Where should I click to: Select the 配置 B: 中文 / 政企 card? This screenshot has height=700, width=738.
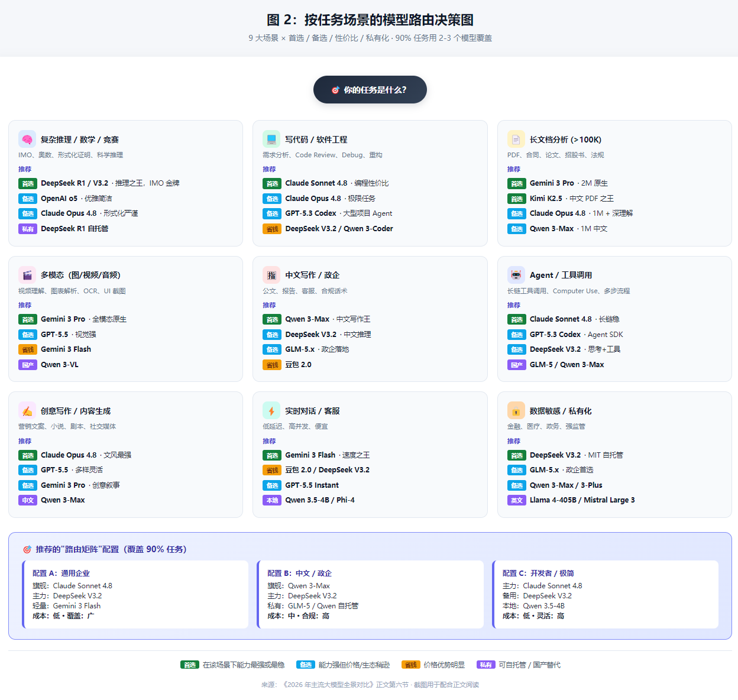(370, 594)
